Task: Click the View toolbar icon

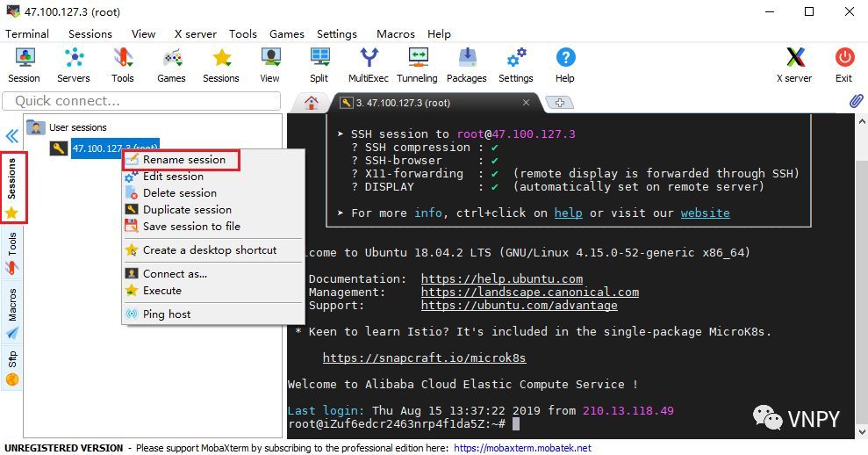Action: pyautogui.click(x=270, y=65)
